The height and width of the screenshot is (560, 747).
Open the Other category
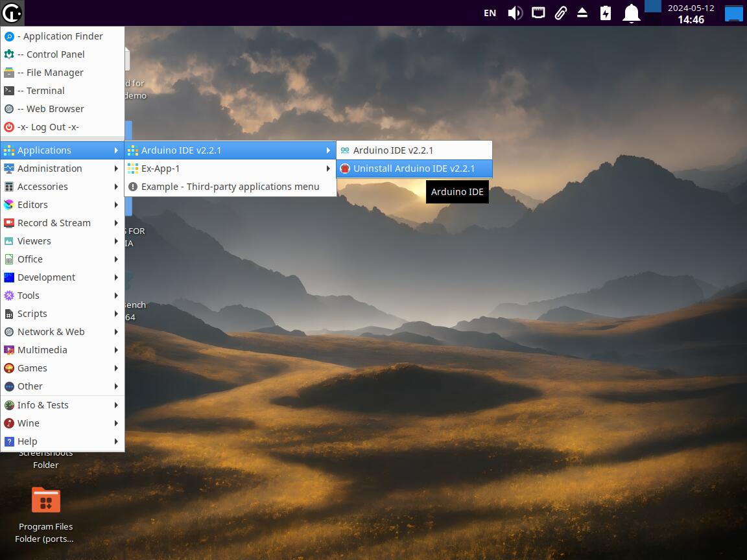click(62, 386)
